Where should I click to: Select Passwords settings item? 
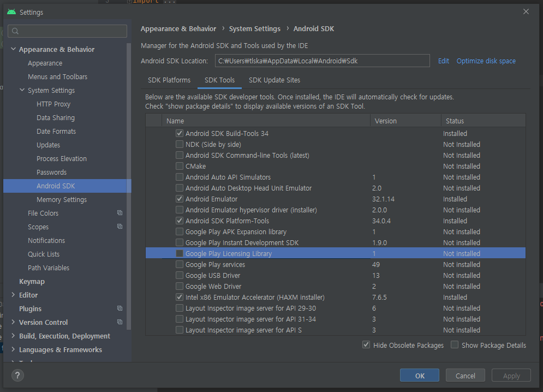tap(52, 173)
